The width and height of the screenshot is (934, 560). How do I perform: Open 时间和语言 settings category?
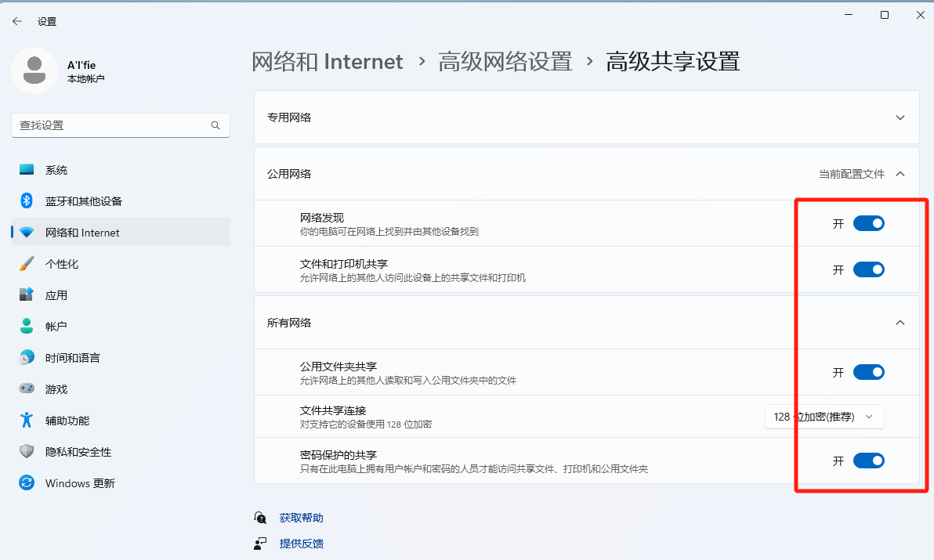point(121,358)
